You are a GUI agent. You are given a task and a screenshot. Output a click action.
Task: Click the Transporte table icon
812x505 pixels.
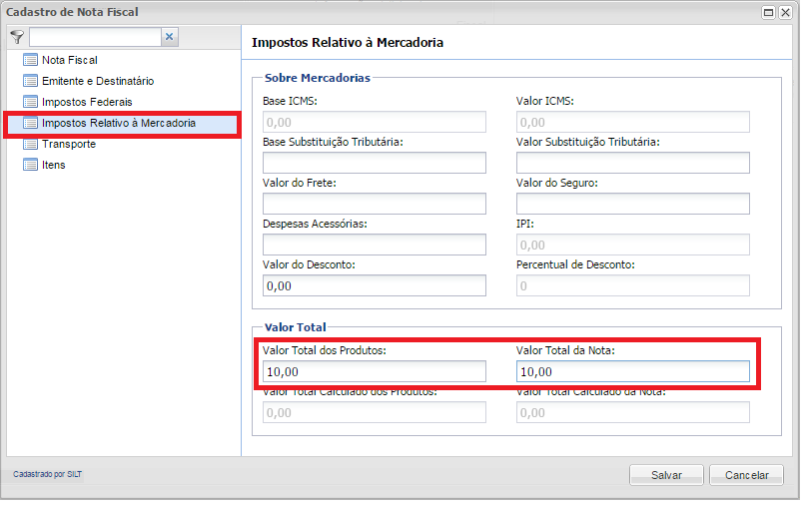(30, 144)
